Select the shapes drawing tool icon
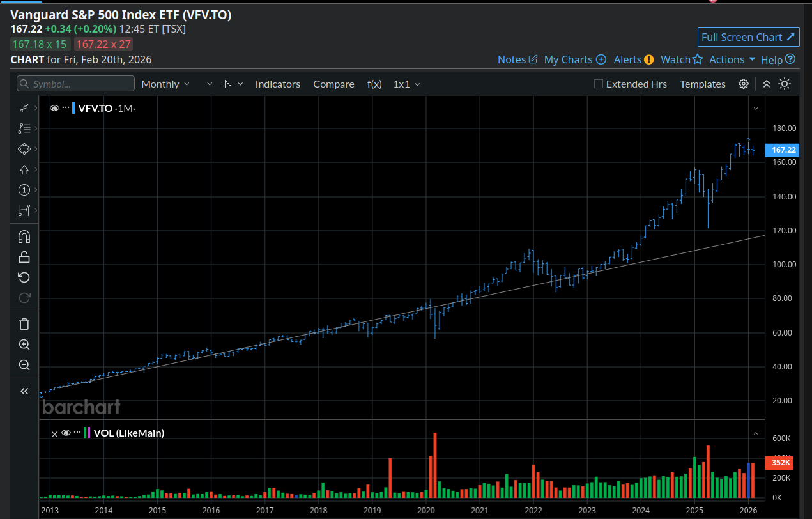The width and height of the screenshot is (812, 519). click(x=24, y=149)
